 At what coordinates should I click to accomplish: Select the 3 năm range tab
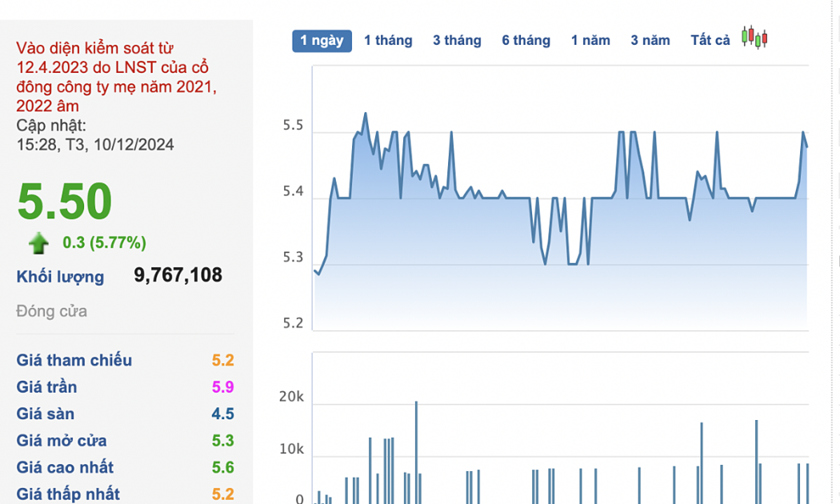click(650, 40)
